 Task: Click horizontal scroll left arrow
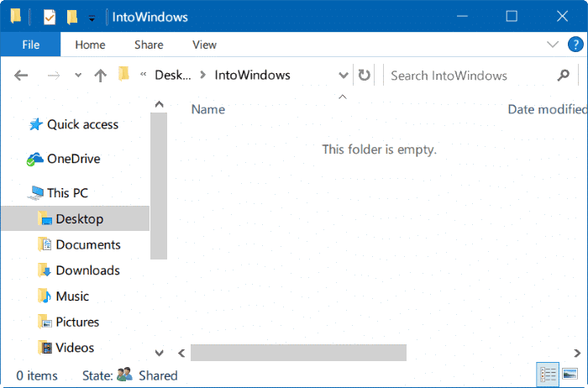click(x=182, y=353)
